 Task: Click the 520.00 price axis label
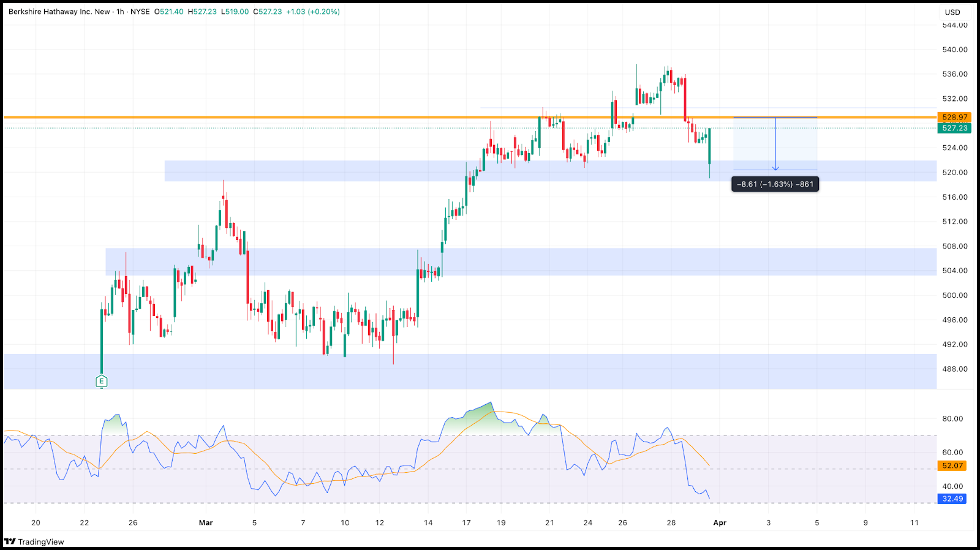click(x=955, y=172)
